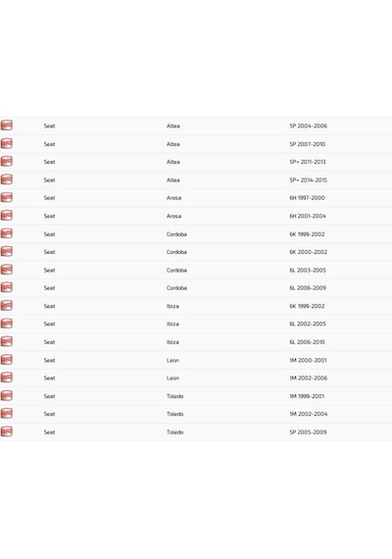The width and height of the screenshot is (392, 559).
Task: Click the 6L 2003-2005 year range
Action: [308, 271]
